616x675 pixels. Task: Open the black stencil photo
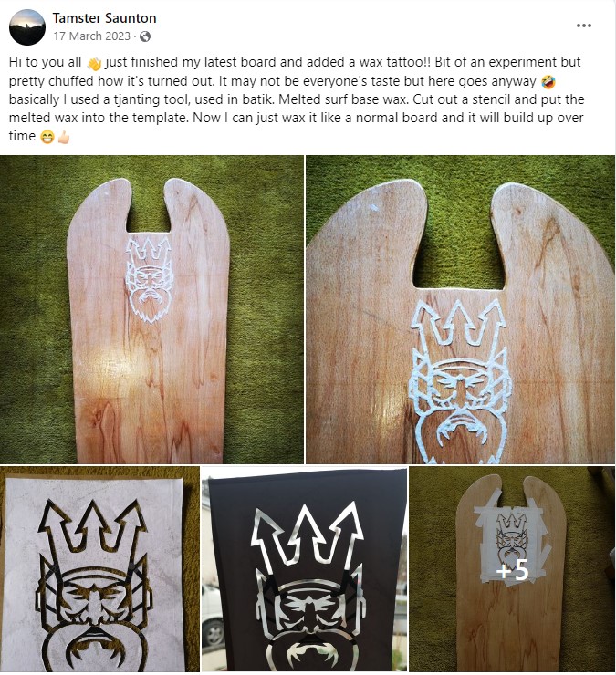[304, 570]
